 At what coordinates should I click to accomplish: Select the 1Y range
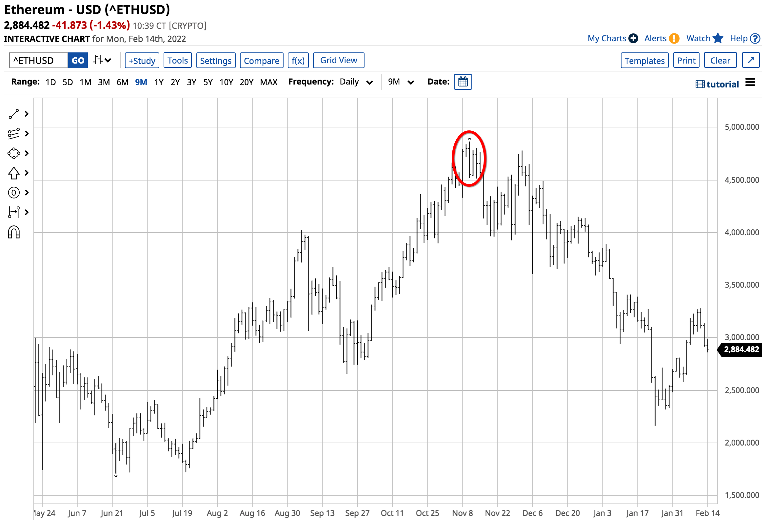coord(159,82)
